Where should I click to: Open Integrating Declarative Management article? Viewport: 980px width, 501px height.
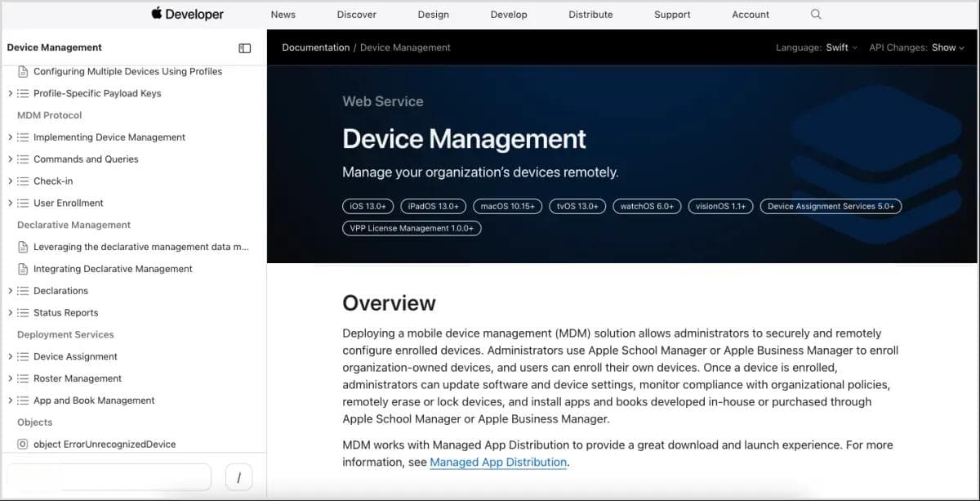(x=113, y=269)
